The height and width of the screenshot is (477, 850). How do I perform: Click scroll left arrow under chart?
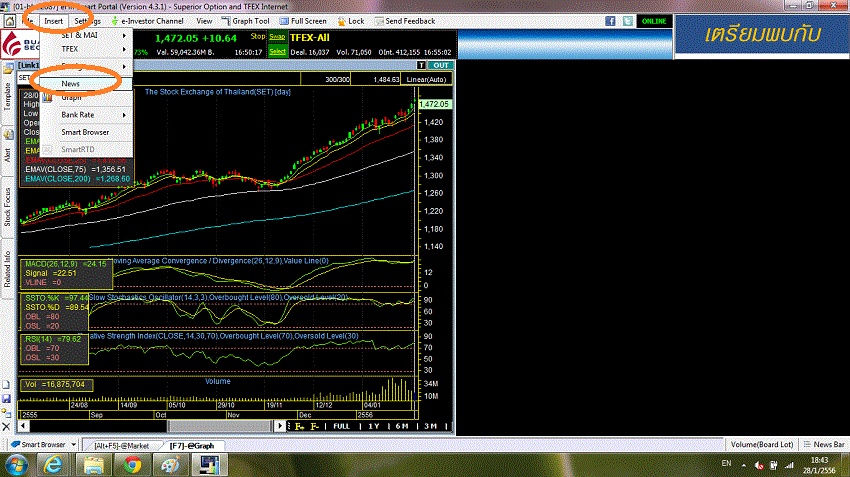pyautogui.click(x=23, y=426)
